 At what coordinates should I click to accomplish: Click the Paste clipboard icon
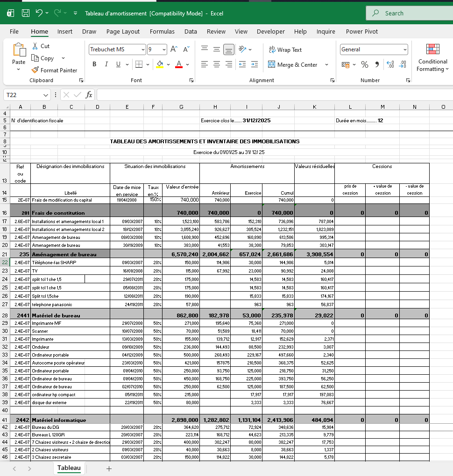click(x=19, y=50)
